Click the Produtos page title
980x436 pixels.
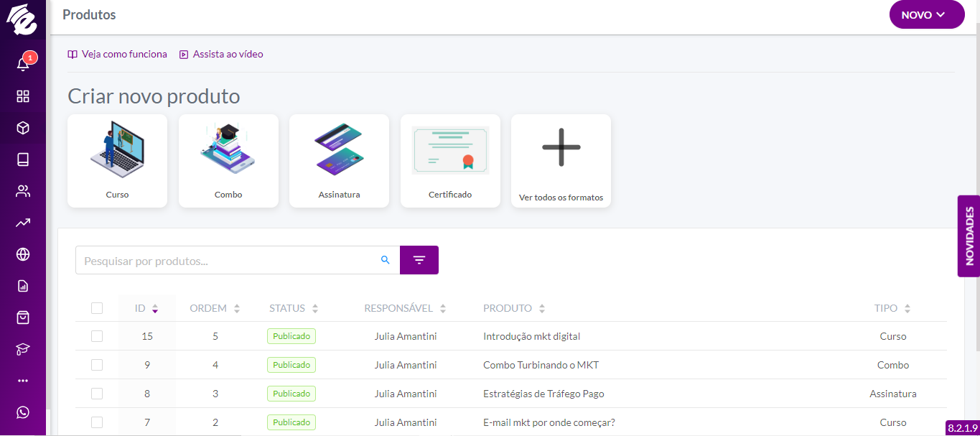tap(89, 14)
